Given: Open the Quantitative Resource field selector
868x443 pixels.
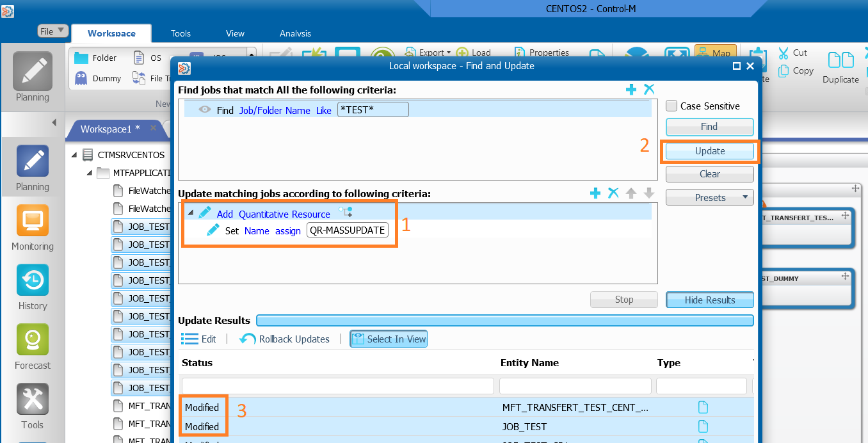Looking at the screenshot, I should [x=284, y=214].
